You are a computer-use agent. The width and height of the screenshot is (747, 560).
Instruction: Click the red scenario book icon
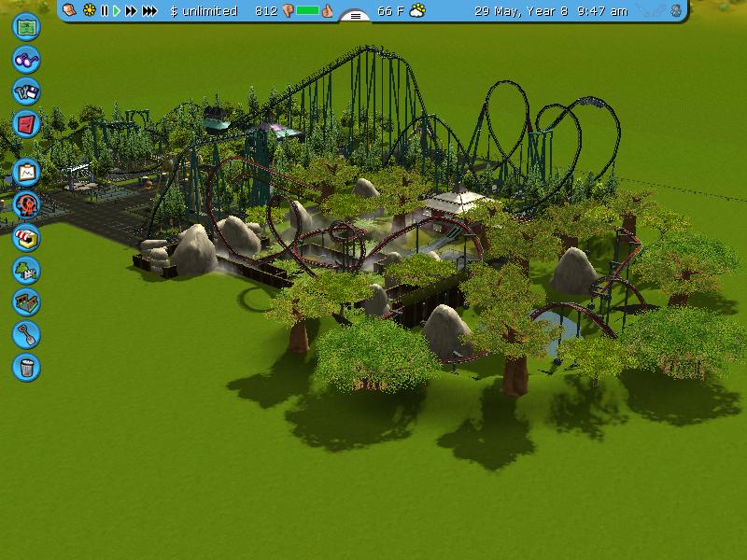tap(26, 124)
